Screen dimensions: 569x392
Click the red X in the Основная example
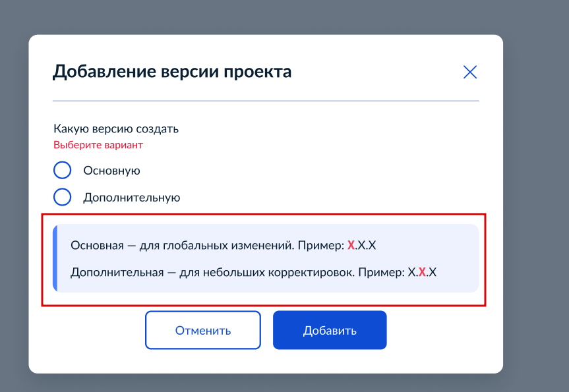351,246
